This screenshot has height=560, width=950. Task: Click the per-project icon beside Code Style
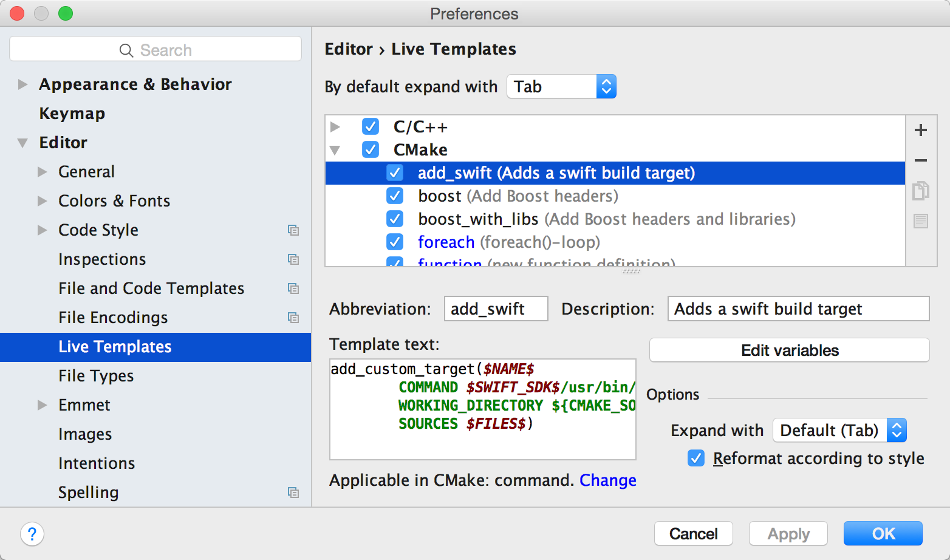[293, 230]
